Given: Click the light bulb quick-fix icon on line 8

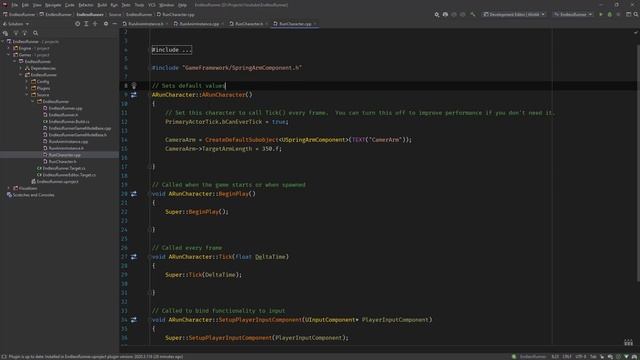Looking at the screenshot, I should tap(134, 86).
